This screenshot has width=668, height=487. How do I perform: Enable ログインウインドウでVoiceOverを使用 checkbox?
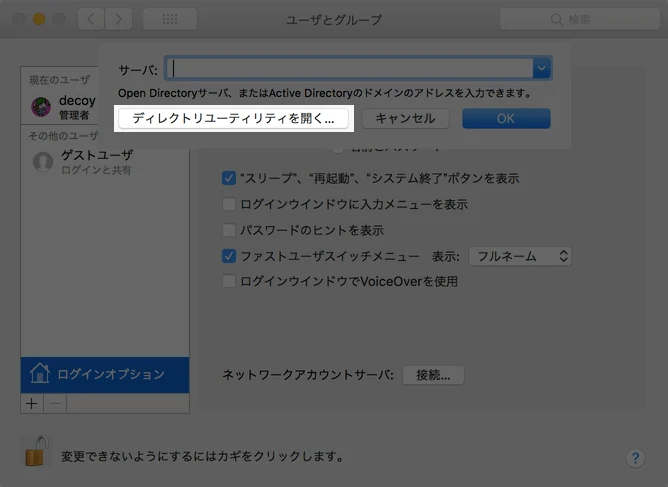point(229,281)
